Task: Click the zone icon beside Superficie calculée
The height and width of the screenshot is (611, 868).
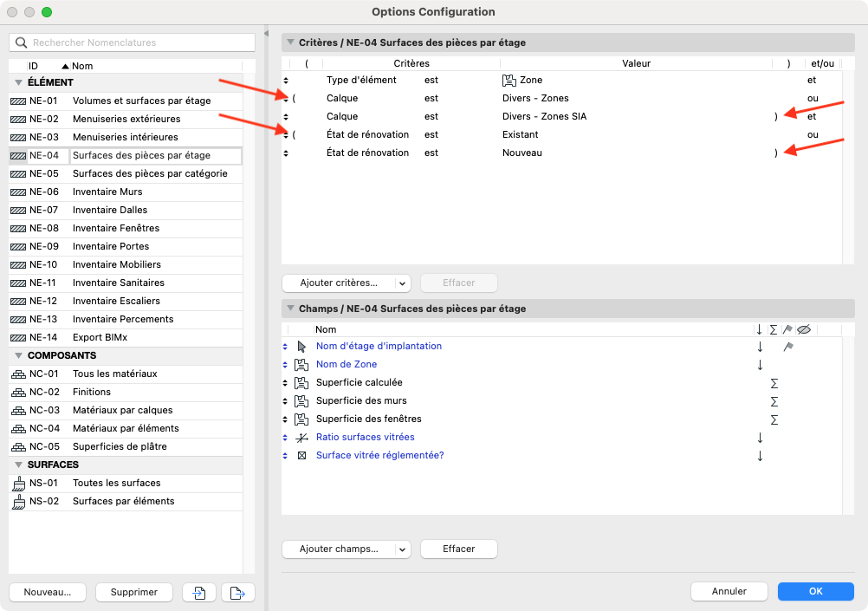Action: 301,383
